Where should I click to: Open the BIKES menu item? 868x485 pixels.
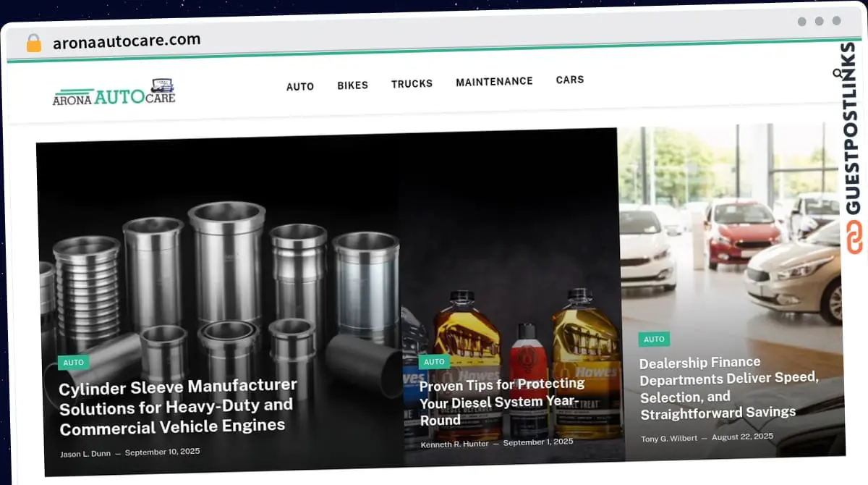(x=352, y=85)
